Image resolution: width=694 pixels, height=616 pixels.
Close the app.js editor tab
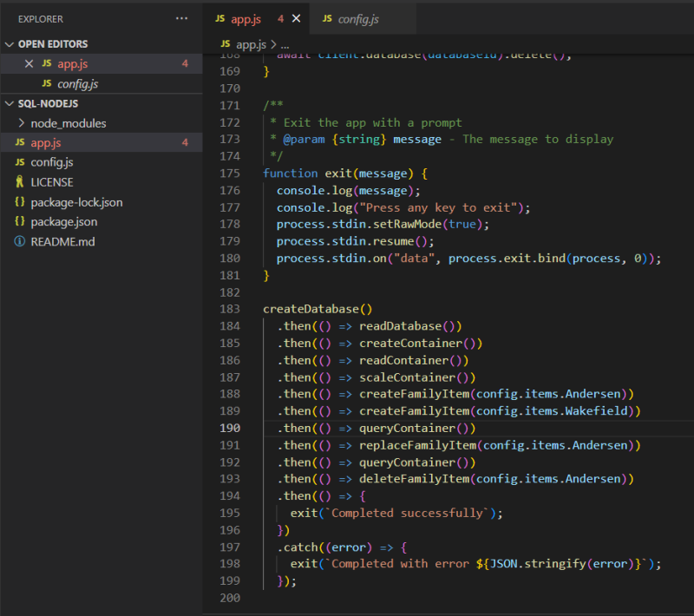click(297, 19)
